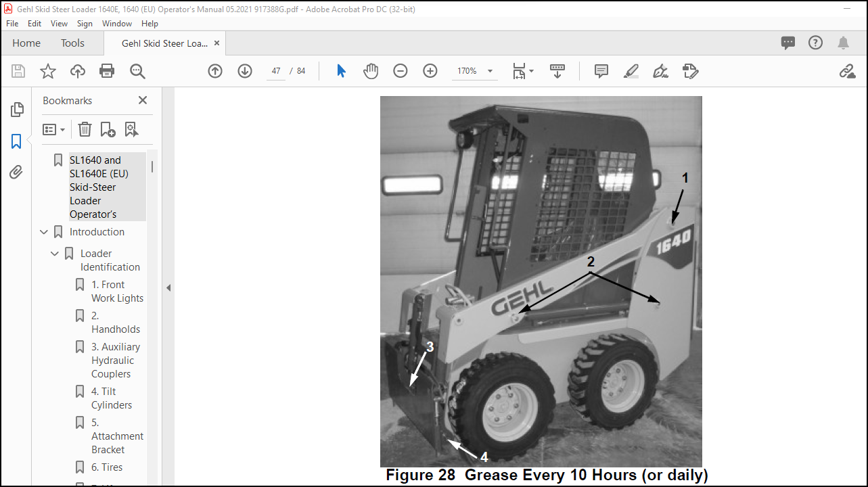Select the Gehl Skid Steer document tab
This screenshot has height=487, width=868.
164,43
